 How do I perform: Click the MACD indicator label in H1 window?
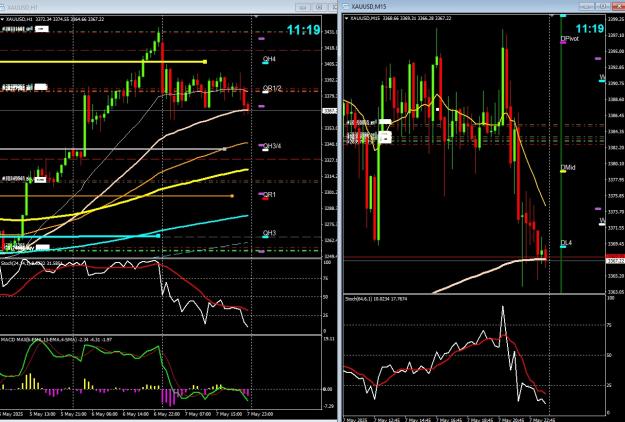click(x=56, y=340)
